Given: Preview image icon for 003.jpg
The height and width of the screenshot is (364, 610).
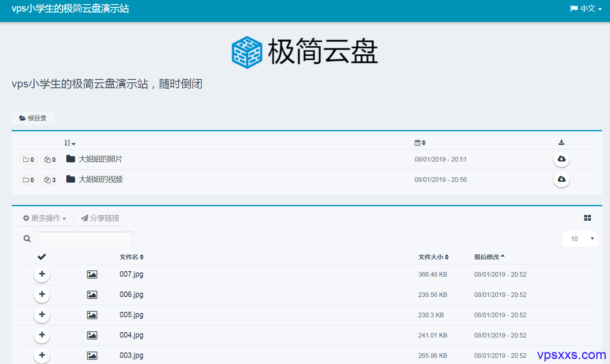Looking at the screenshot, I should click(x=92, y=356).
